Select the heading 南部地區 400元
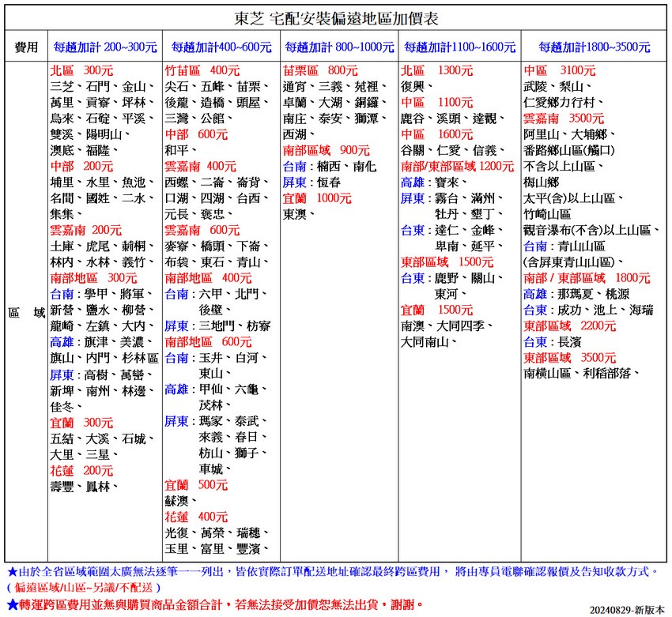 [208, 278]
